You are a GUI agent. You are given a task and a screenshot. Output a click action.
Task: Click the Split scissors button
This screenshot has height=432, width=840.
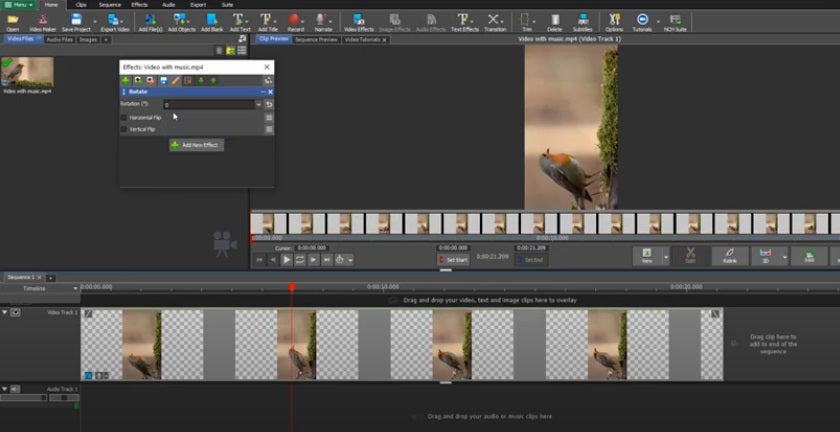point(690,256)
